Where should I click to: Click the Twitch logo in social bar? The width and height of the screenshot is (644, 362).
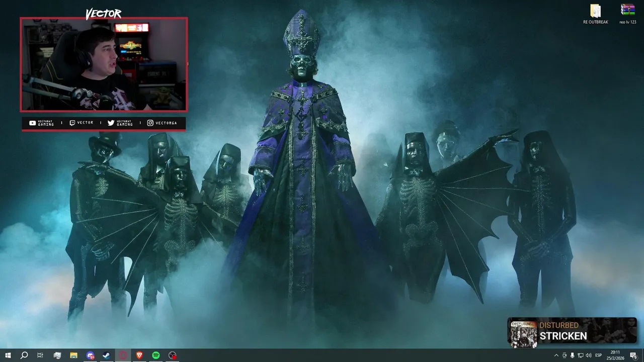pyautogui.click(x=72, y=123)
